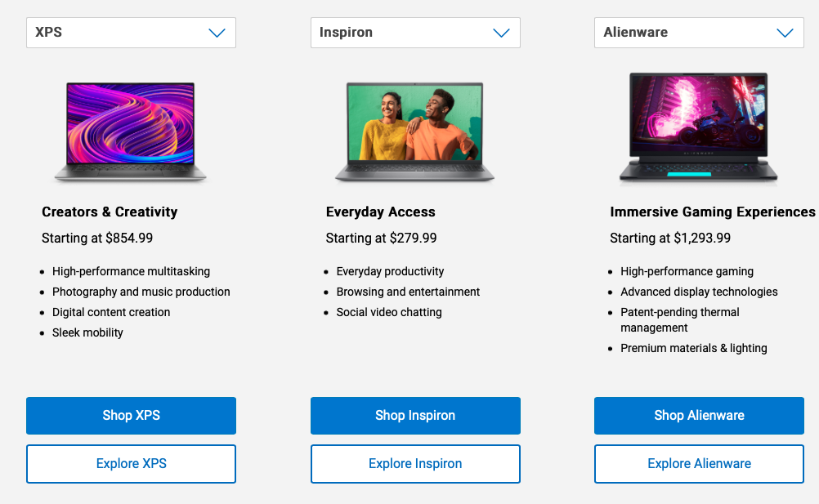Viewport: 819px width, 504px height.
Task: Click the Starting at $279.99 price text
Action: 381,238
